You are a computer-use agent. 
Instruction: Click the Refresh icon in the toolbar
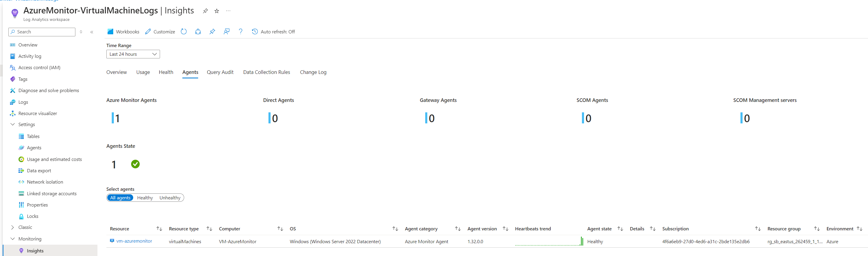pyautogui.click(x=184, y=32)
